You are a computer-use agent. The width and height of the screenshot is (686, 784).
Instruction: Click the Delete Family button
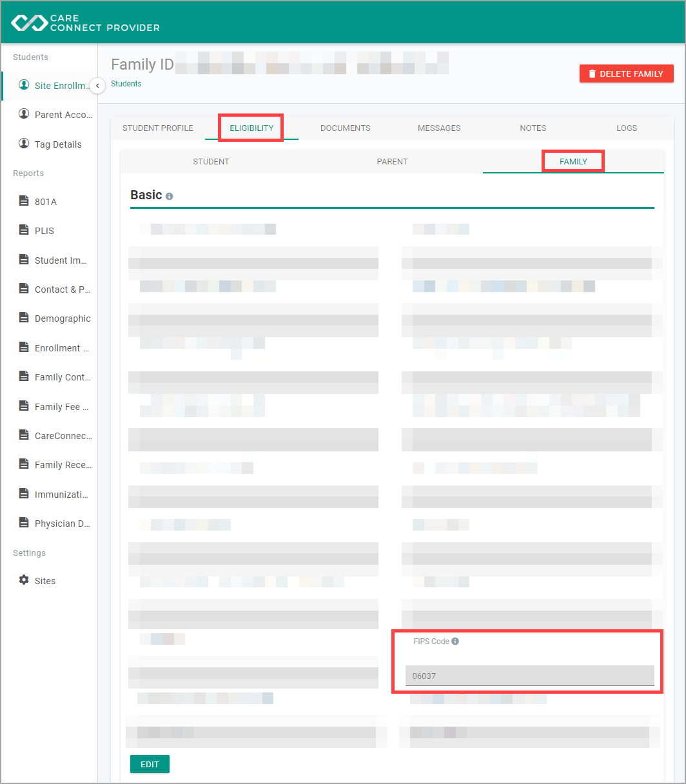(627, 73)
